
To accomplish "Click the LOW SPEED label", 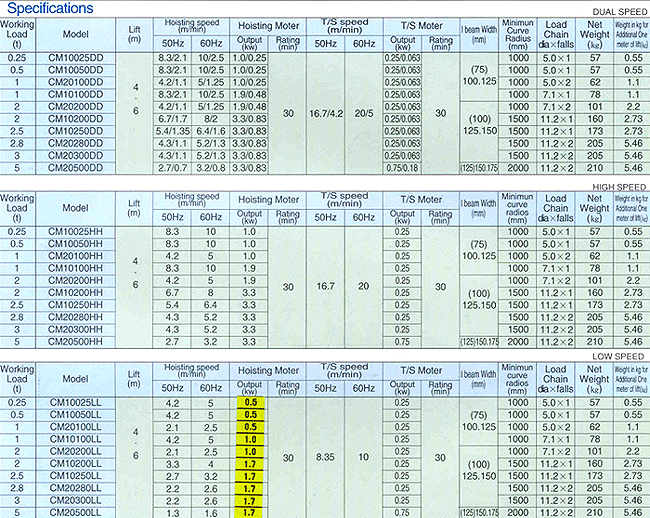I will pyautogui.click(x=618, y=356).
